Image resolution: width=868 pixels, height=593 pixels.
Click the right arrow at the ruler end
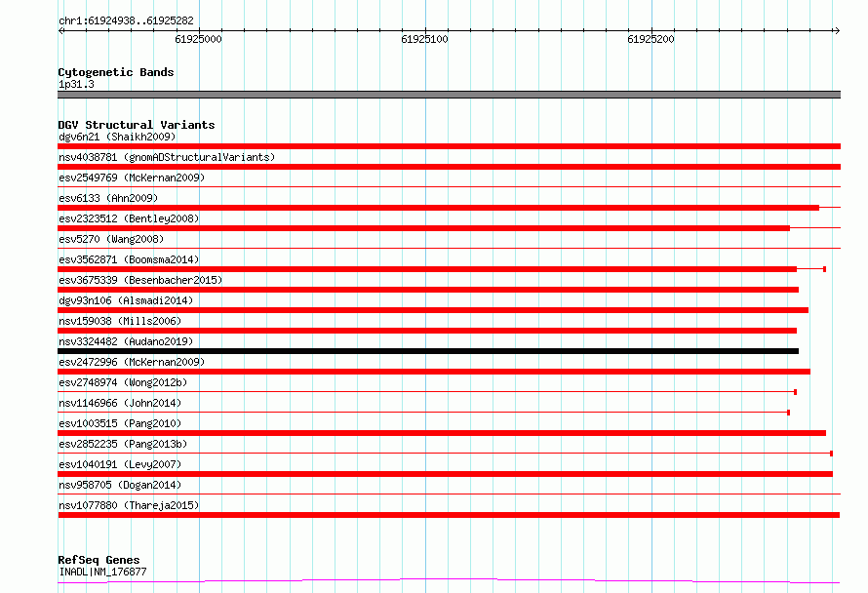pos(837,30)
